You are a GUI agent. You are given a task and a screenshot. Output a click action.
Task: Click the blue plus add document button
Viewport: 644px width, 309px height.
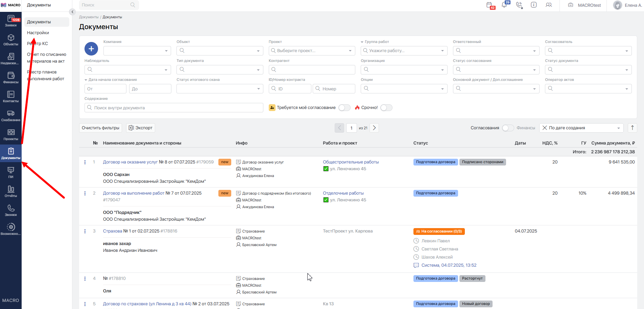[x=91, y=49]
